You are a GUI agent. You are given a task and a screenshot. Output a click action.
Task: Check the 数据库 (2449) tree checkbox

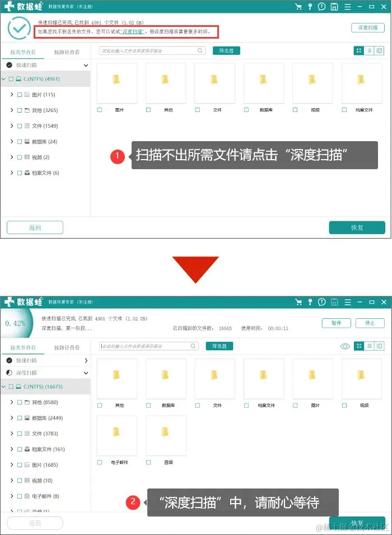20,418
